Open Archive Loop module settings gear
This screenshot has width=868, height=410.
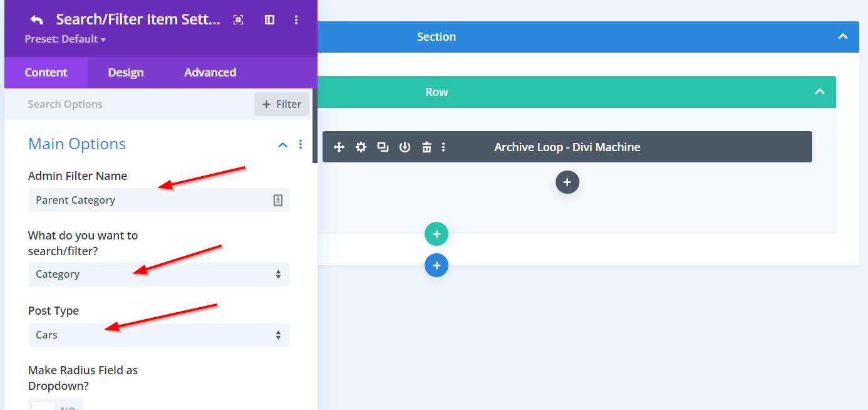361,147
